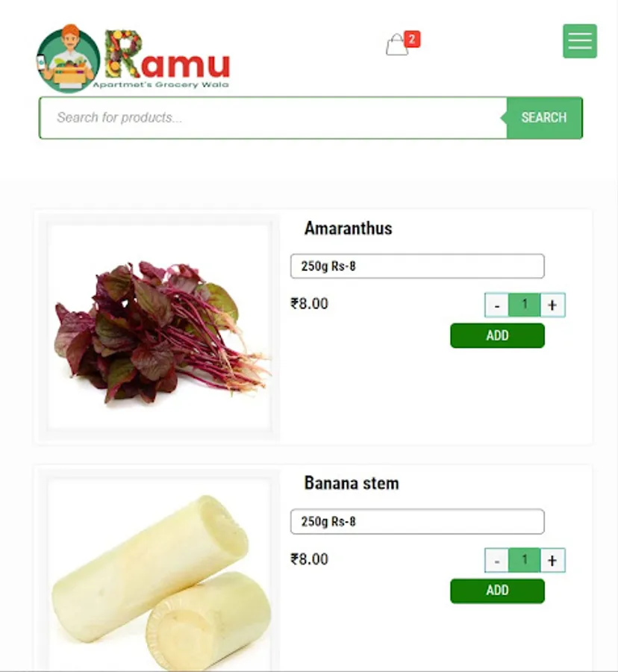Select the Banana stem quantity value field
This screenshot has height=672, width=618.
pos(524,560)
